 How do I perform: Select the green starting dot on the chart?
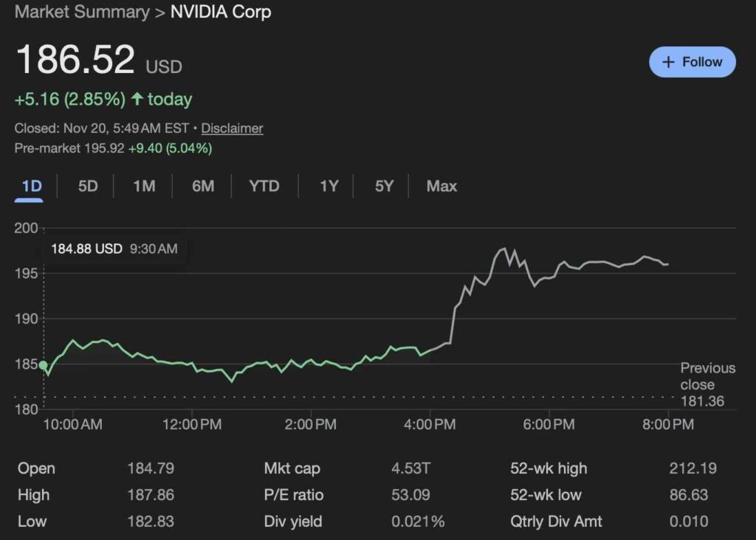click(44, 364)
